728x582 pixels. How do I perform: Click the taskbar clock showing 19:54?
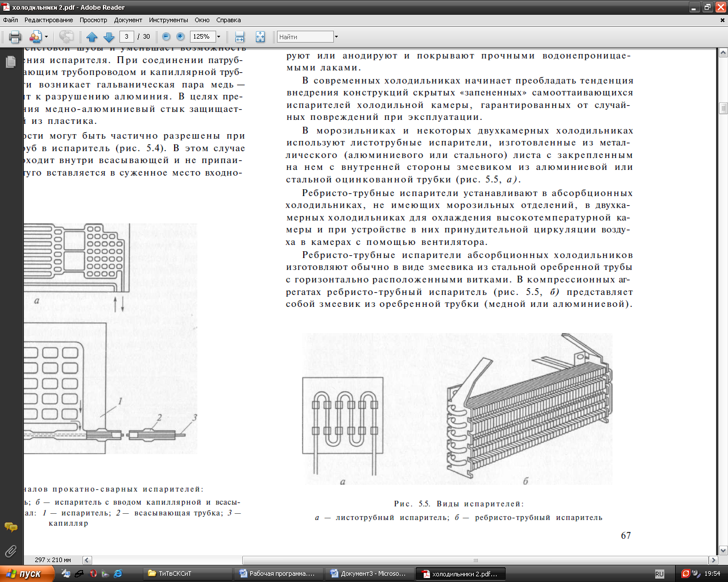(712, 573)
